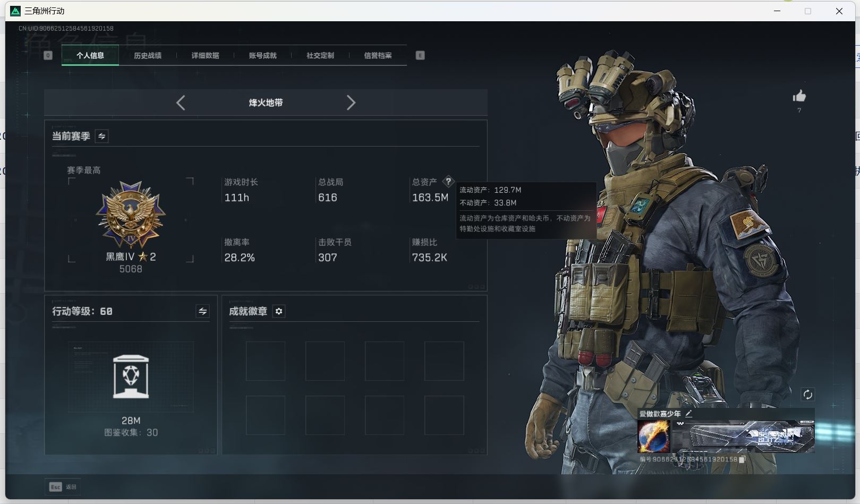Click the player avatar image
Image resolution: width=860 pixels, height=504 pixels.
(653, 436)
